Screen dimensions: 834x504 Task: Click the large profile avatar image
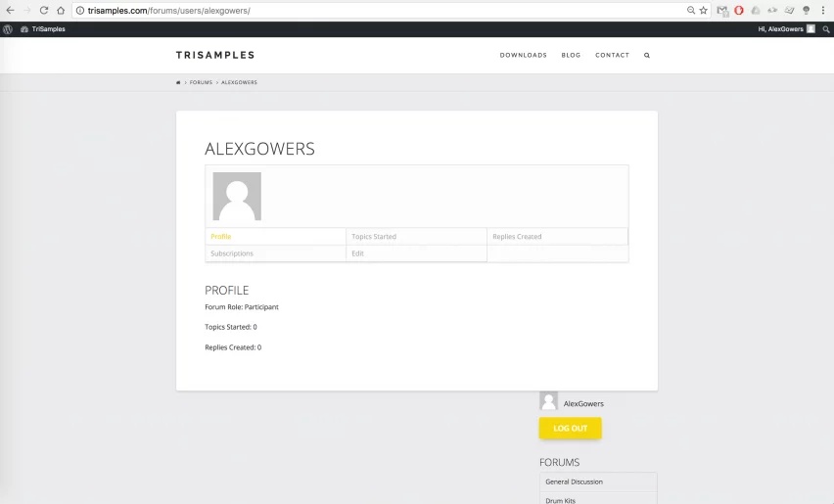click(237, 197)
